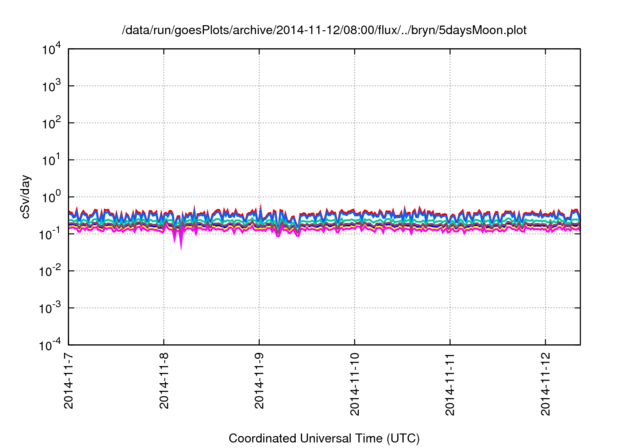The width and height of the screenshot is (640, 448).
Task: Click the 2014-11-10 date tick label
Action: tap(355, 384)
